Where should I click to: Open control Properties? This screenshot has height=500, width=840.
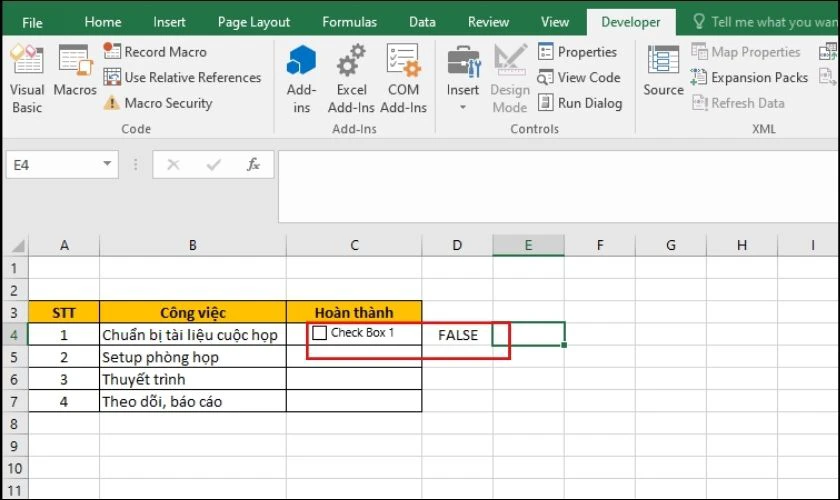click(578, 51)
